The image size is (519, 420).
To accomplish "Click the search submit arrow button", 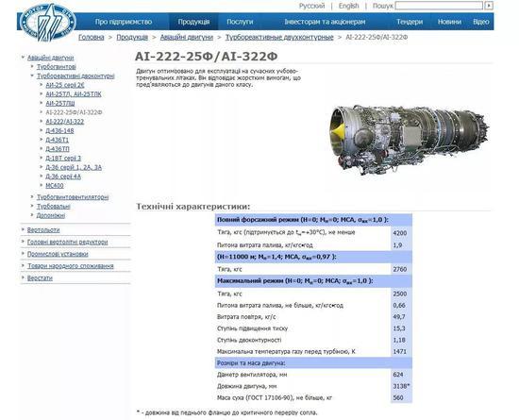I will (489, 6).
